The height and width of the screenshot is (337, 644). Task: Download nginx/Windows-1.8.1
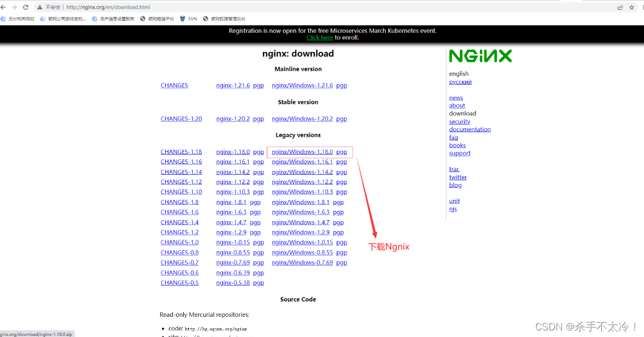coord(301,202)
